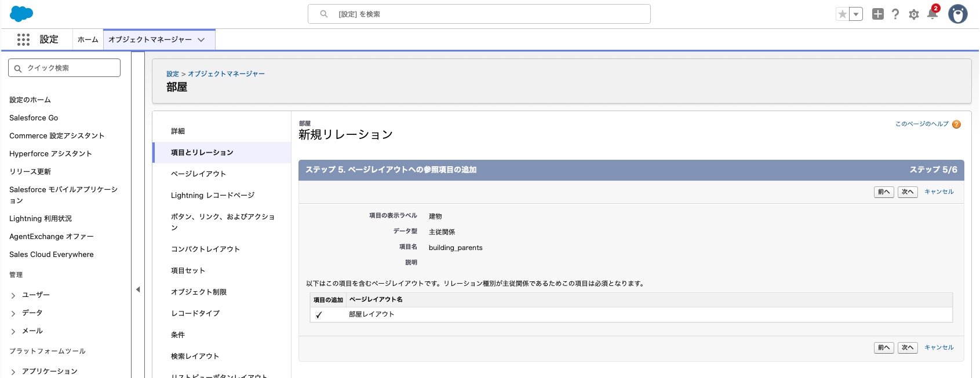This screenshot has height=378, width=980.
Task: Open Salesforce モバイルアプリケーション
Action: (64, 194)
